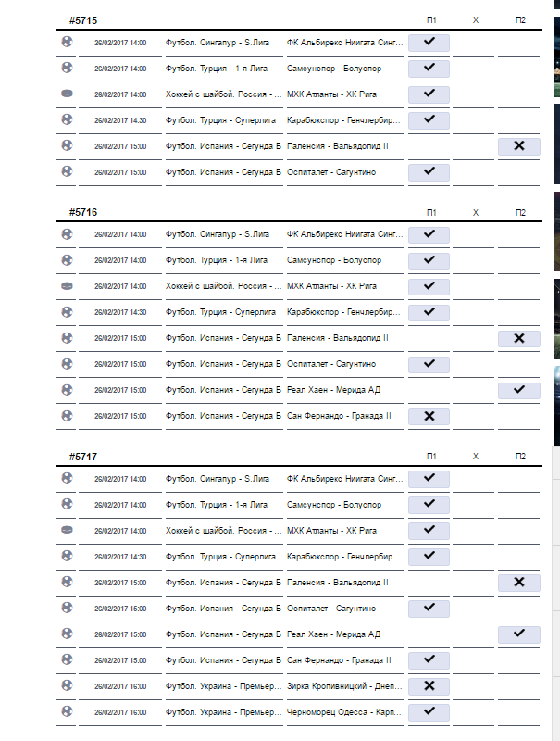The height and width of the screenshot is (741, 560).
Task: Click the hockey puck icon in coupon #5715
Action: tap(67, 94)
